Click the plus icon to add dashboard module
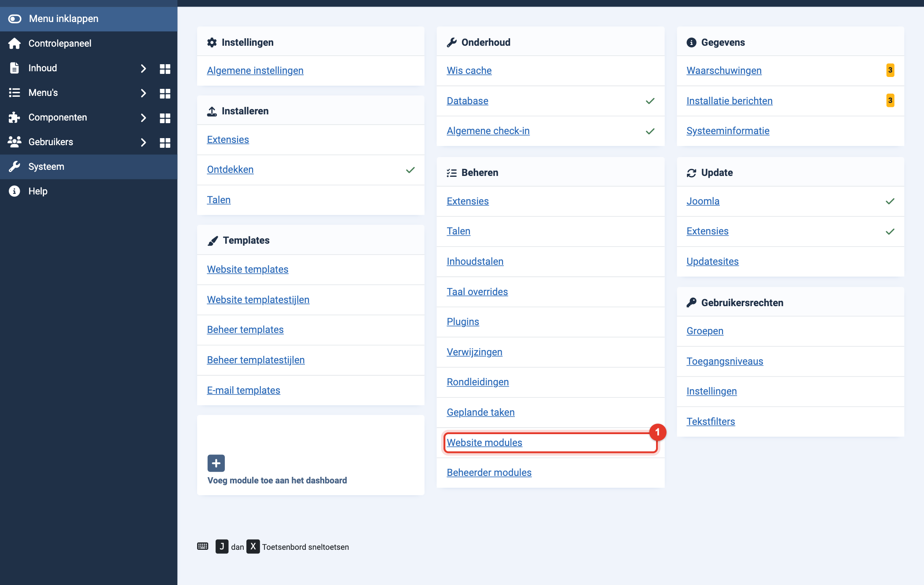924x585 pixels. coord(216,463)
